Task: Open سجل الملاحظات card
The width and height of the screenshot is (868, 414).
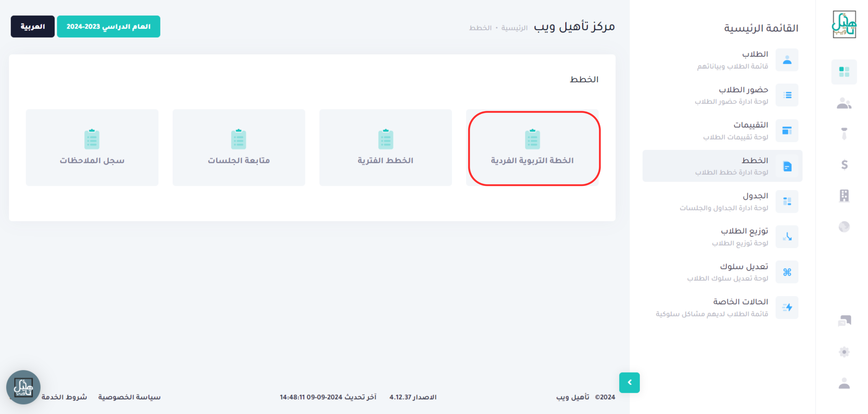Action: [92, 148]
